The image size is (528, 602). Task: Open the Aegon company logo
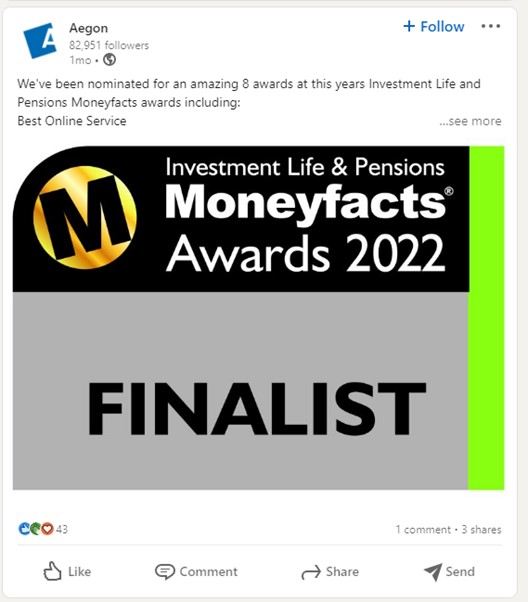tap(40, 40)
